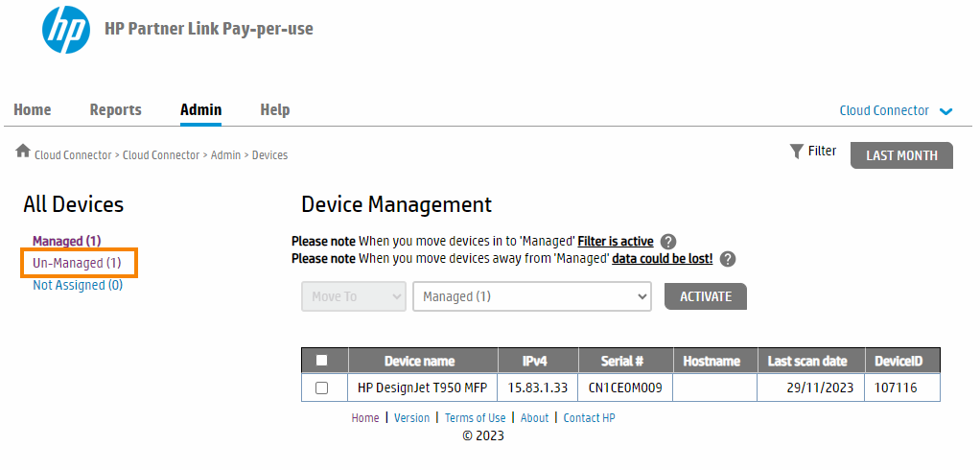Open help icon next to Filter is active
The height and width of the screenshot is (470, 980).
tap(668, 242)
